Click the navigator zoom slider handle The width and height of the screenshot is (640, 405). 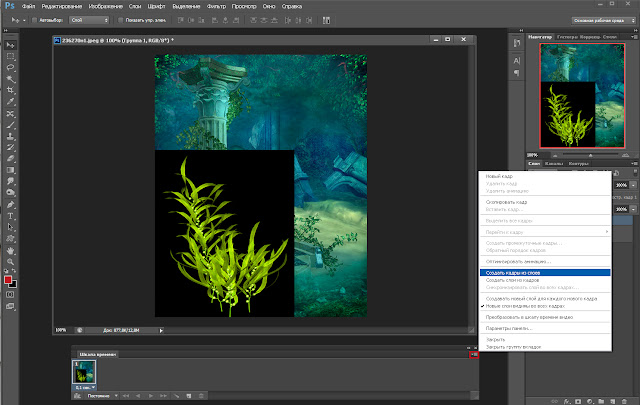(590, 156)
